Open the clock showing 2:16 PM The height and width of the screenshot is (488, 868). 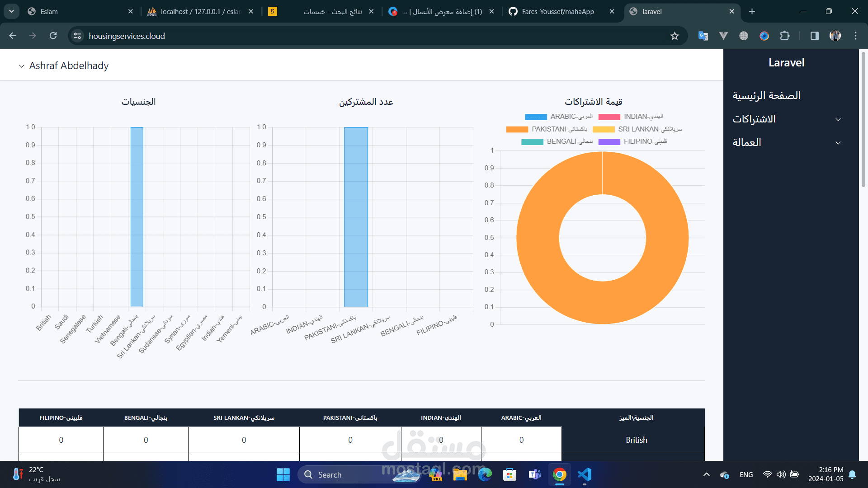click(826, 474)
